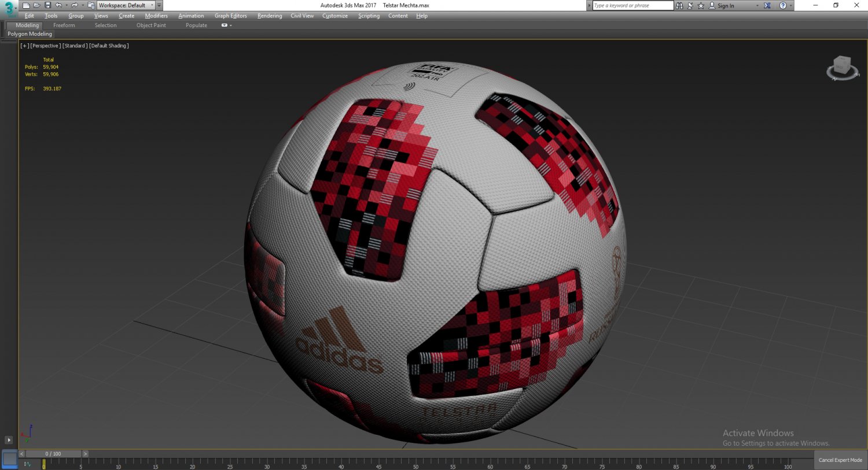
Task: Click the ViewCube in the viewport corner
Action: (842, 68)
